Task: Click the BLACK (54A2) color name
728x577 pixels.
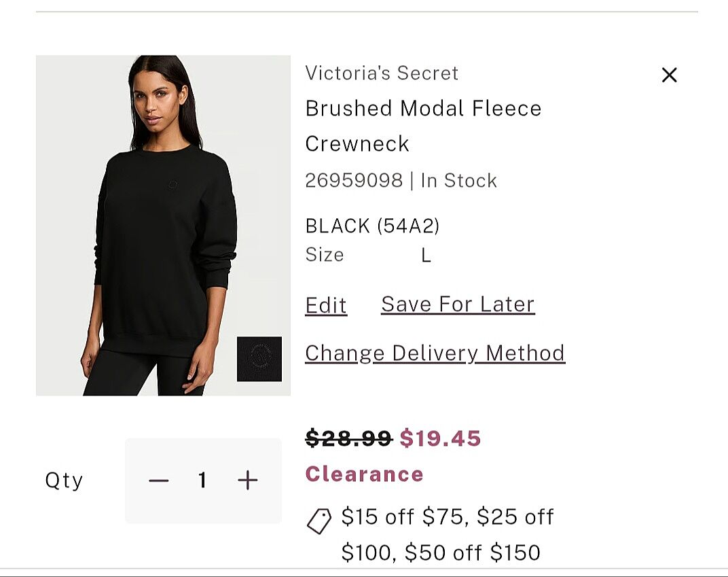Action: coord(372,226)
